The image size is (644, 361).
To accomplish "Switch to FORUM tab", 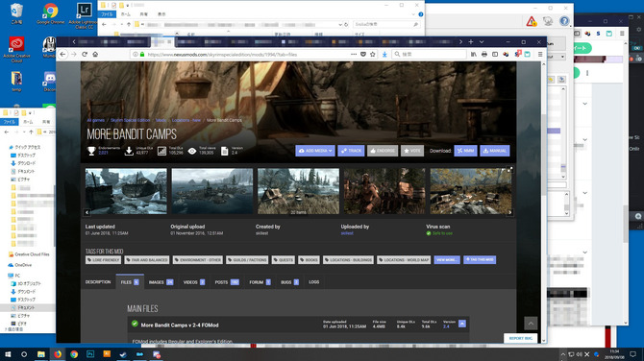I will pyautogui.click(x=260, y=282).
